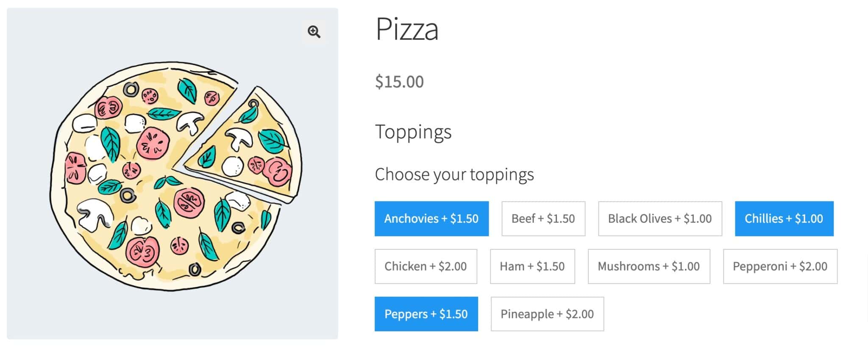Click the Beef + $1.50 button
Screen dimensions: 868x346
[543, 219]
